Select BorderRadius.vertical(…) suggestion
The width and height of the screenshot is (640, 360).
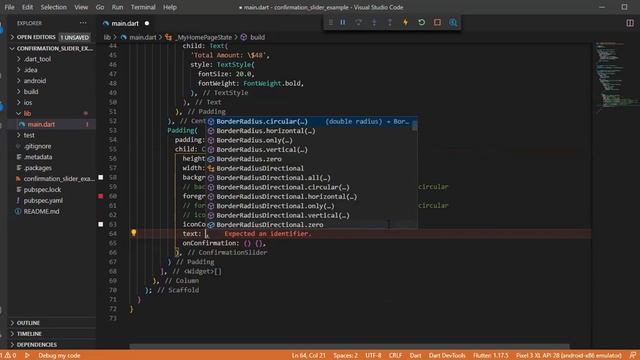tap(308, 150)
